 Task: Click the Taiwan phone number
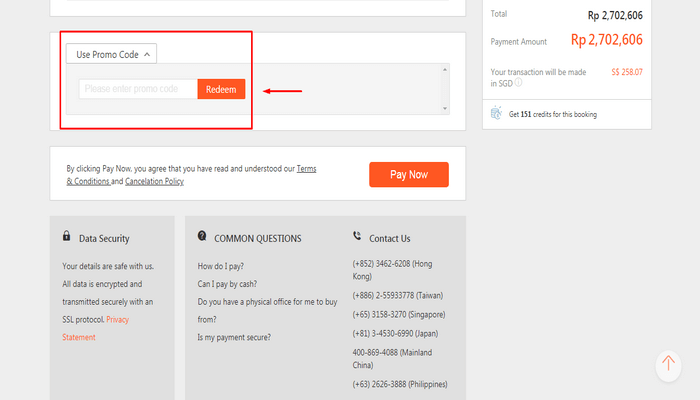[398, 296]
